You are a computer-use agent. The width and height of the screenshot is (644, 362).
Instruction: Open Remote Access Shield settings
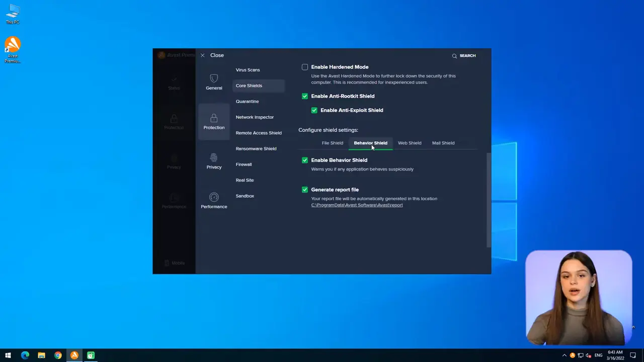coord(259,133)
